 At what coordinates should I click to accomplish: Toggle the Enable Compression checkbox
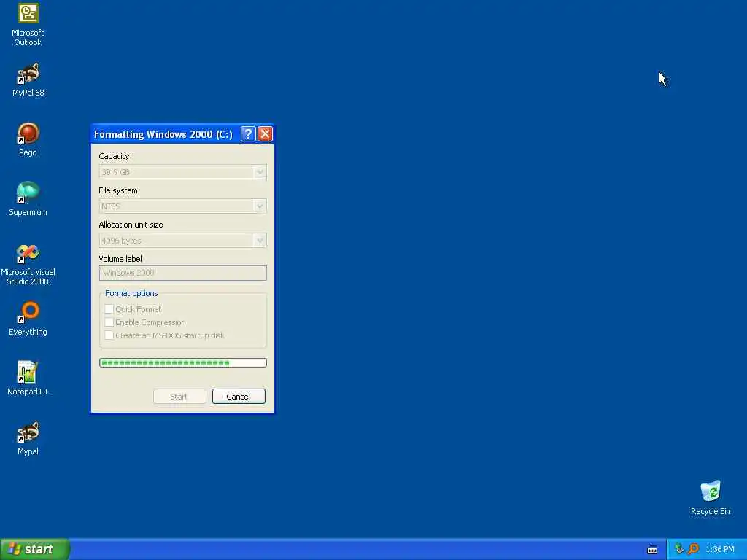pyautogui.click(x=109, y=322)
